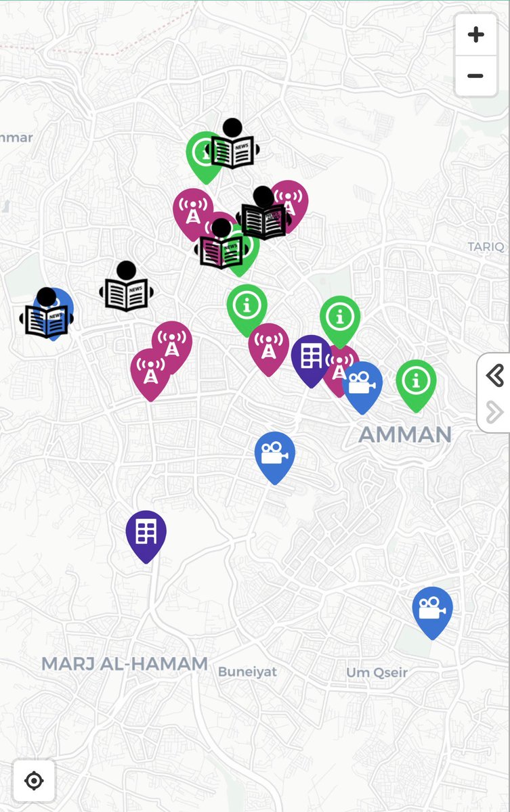Image resolution: width=510 pixels, height=812 pixels.
Task: Open the green info marker above the blue camera
Action: [340, 321]
